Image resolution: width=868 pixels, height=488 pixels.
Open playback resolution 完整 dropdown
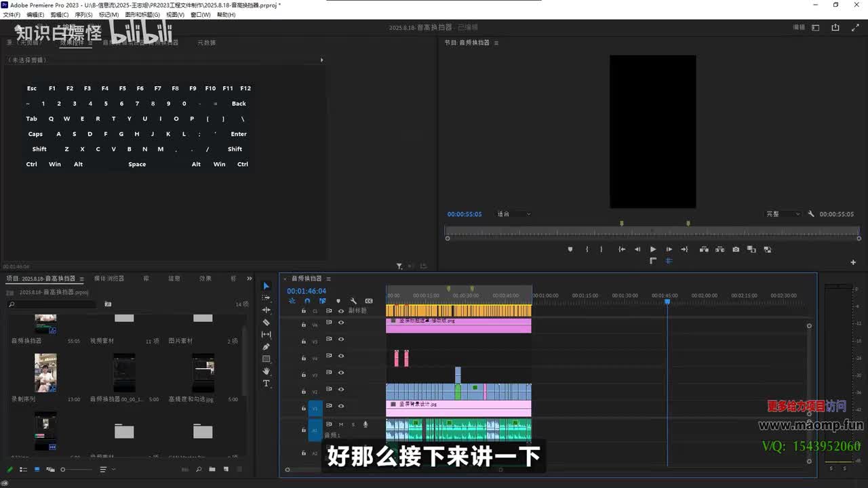[783, 214]
